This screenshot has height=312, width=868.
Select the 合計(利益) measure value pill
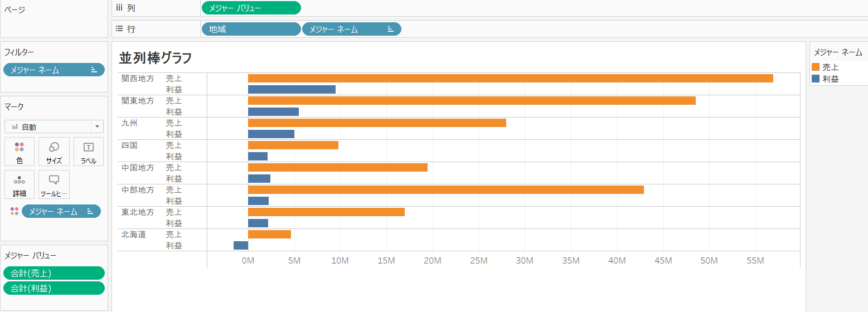coord(54,288)
